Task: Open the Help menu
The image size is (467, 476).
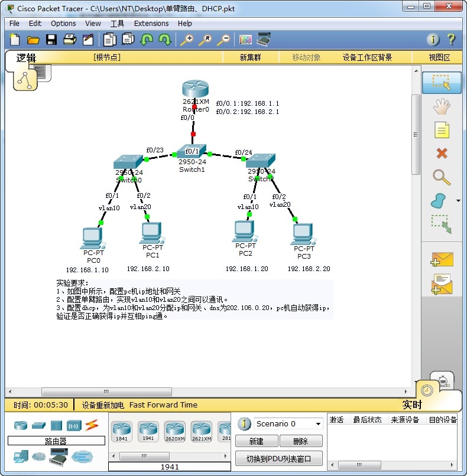Action: [185, 24]
